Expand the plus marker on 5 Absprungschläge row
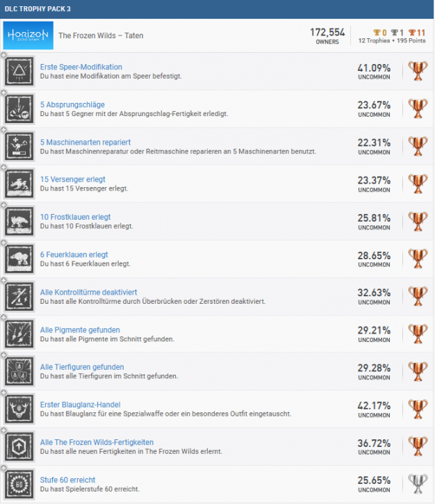 coord(3,92)
